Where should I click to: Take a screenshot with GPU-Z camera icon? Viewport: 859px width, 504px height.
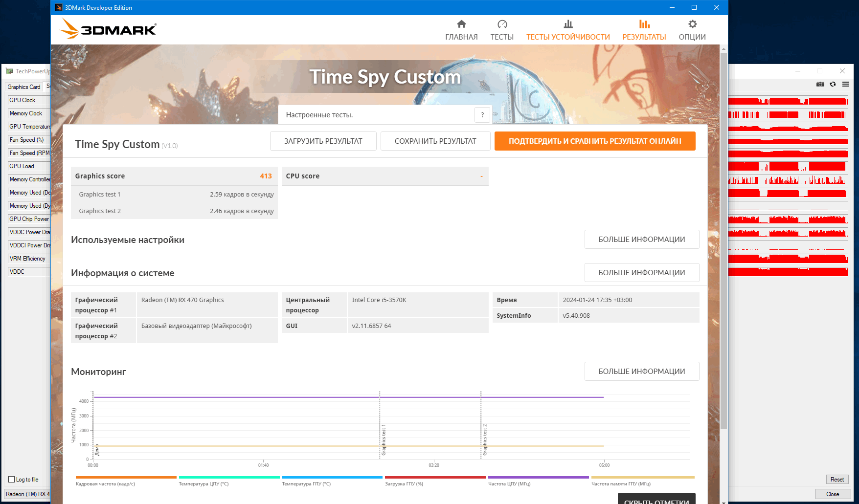pyautogui.click(x=820, y=84)
